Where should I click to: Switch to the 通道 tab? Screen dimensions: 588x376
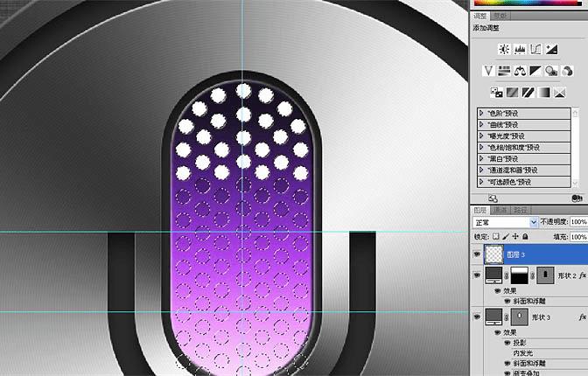pyautogui.click(x=500, y=211)
